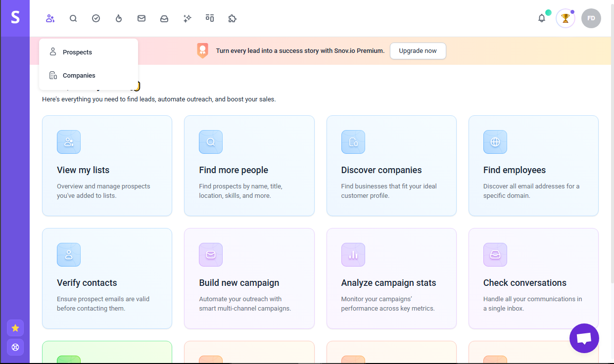This screenshot has width=614, height=364.
Task: Open the Prospects navigation icon
Action: click(x=50, y=18)
